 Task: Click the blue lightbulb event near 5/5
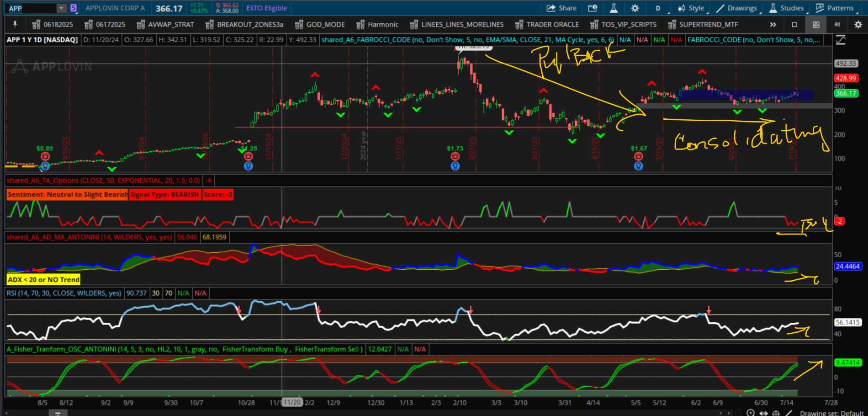639,166
